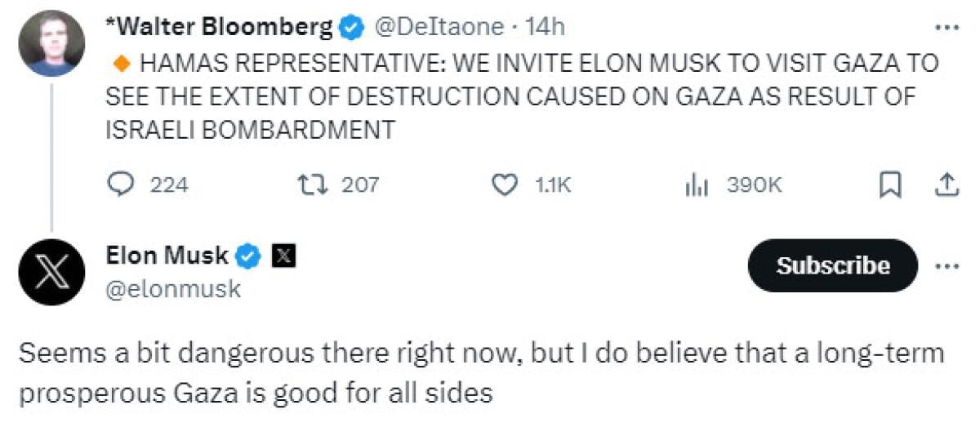Image resolution: width=980 pixels, height=436 pixels.
Task: Click Elon Musk's blue verified badge
Action: (x=249, y=256)
